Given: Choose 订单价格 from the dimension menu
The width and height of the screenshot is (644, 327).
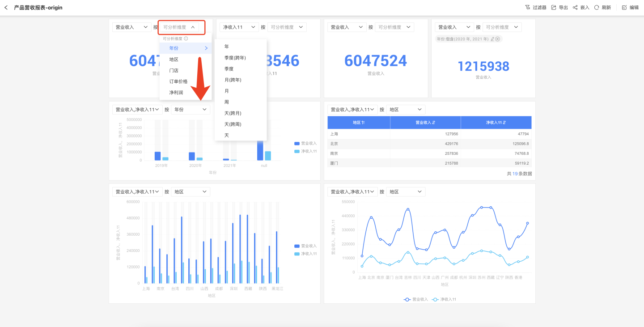Looking at the screenshot, I should click(x=178, y=81).
